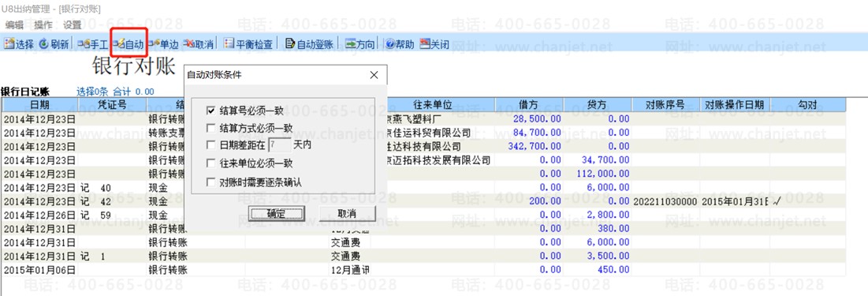Click the 取消 toolbar icon
868x296 pixels.
coord(199,44)
